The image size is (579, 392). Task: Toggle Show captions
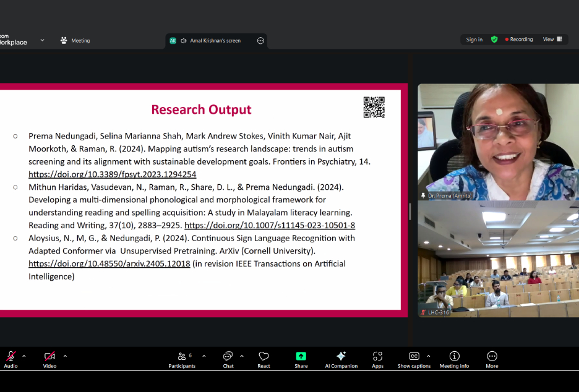(x=414, y=359)
